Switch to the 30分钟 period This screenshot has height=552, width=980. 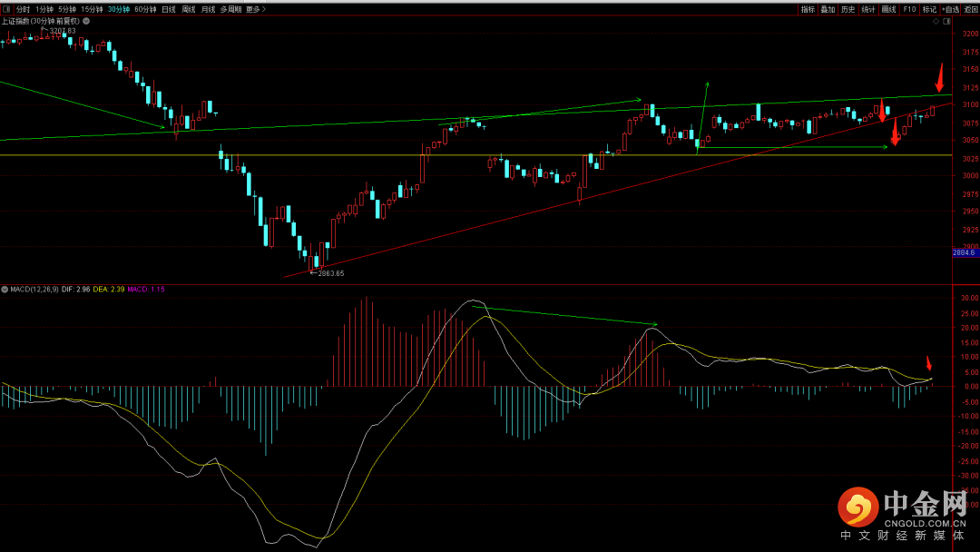(118, 9)
